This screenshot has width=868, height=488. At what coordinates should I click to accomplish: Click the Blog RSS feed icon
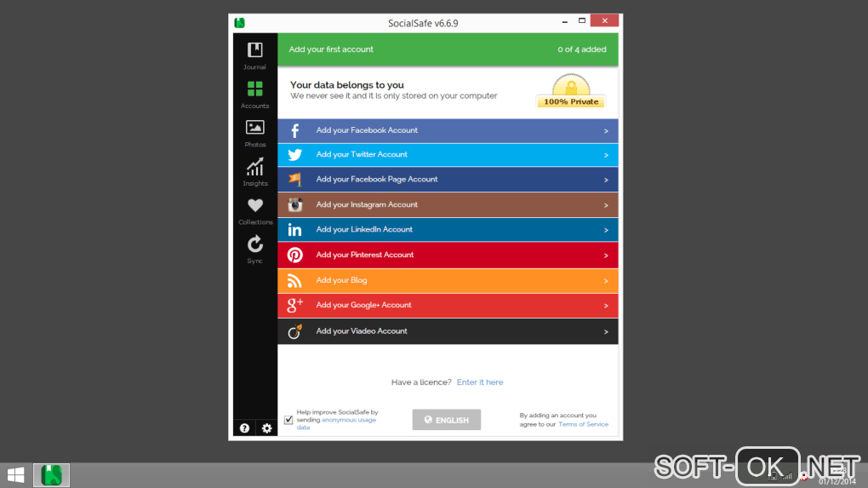pyautogui.click(x=294, y=281)
